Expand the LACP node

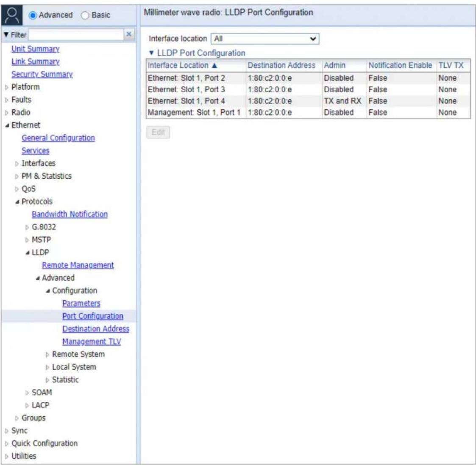27,406
